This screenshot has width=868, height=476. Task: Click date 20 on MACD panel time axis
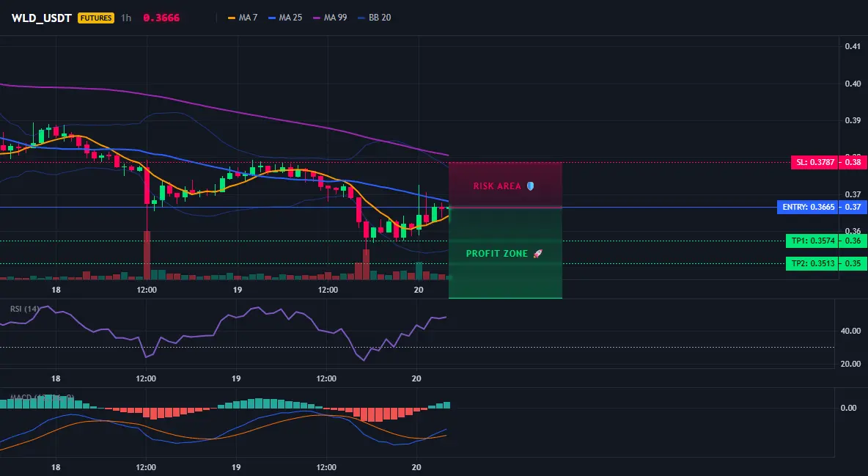coord(416,467)
